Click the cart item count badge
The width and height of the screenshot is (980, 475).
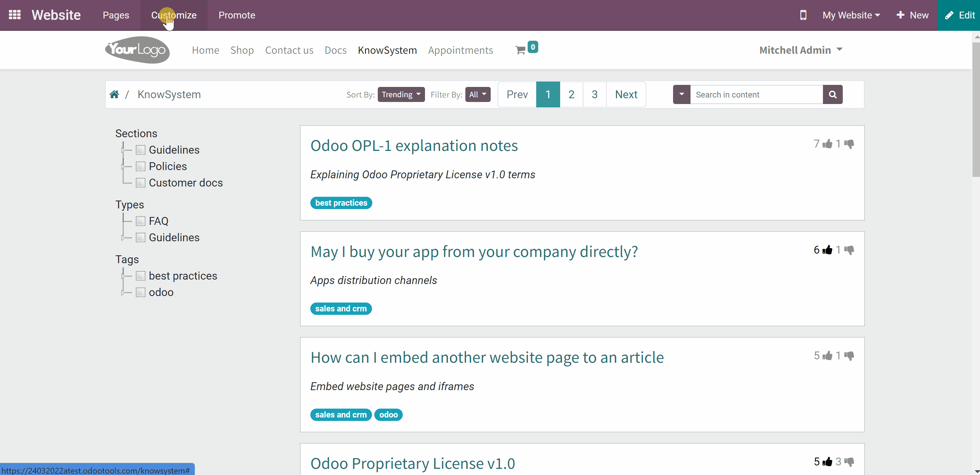tap(533, 47)
